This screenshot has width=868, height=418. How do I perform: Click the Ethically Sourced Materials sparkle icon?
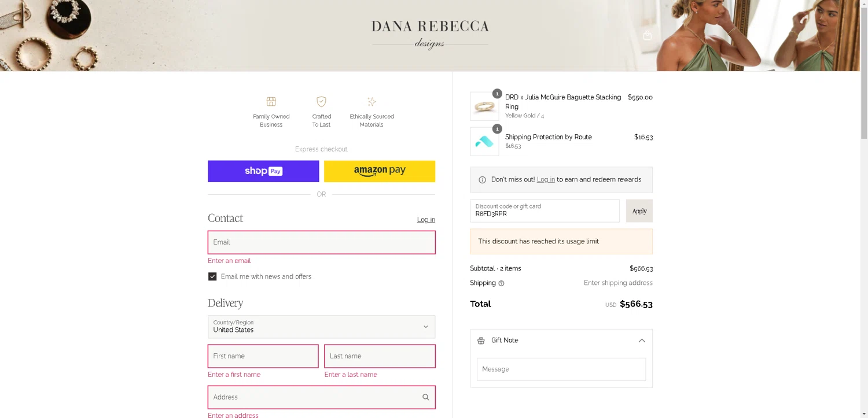pos(372,102)
